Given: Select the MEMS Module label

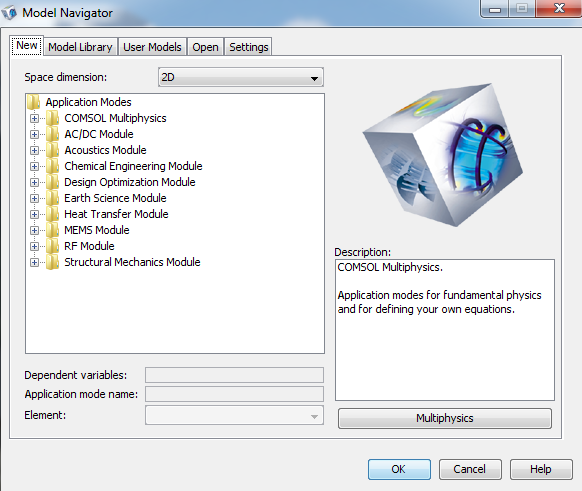Looking at the screenshot, I should 97,230.
